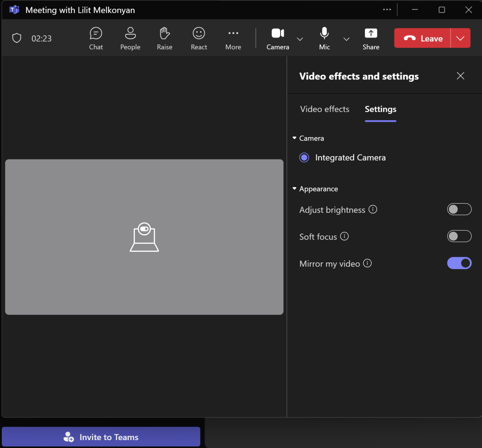The image size is (482, 448).
Task: Open Leave options dropdown
Action: pos(460,38)
